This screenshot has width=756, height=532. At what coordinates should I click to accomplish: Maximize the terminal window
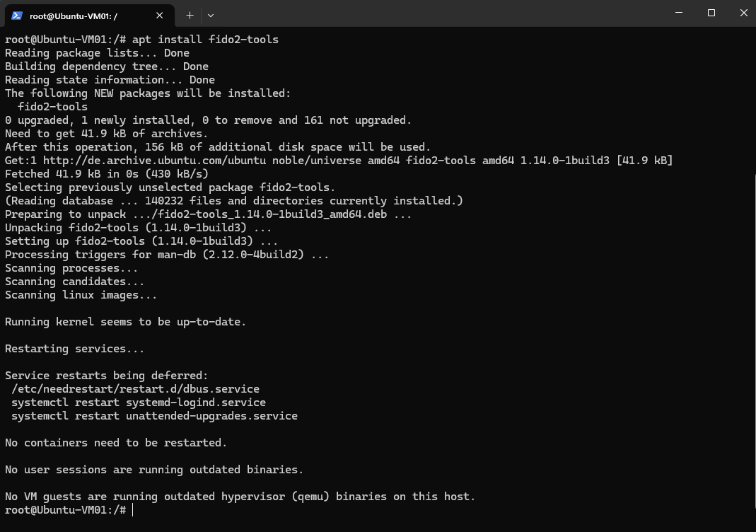[x=711, y=13]
